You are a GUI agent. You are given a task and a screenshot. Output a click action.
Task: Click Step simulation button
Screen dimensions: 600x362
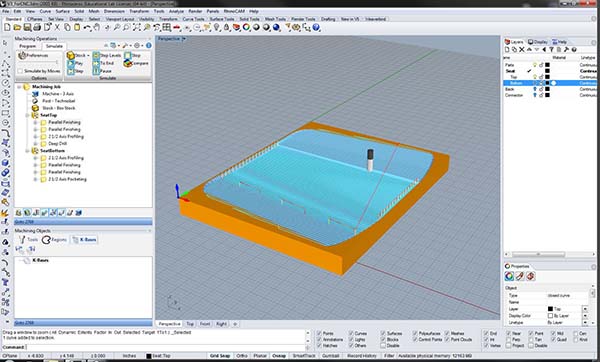75,71
